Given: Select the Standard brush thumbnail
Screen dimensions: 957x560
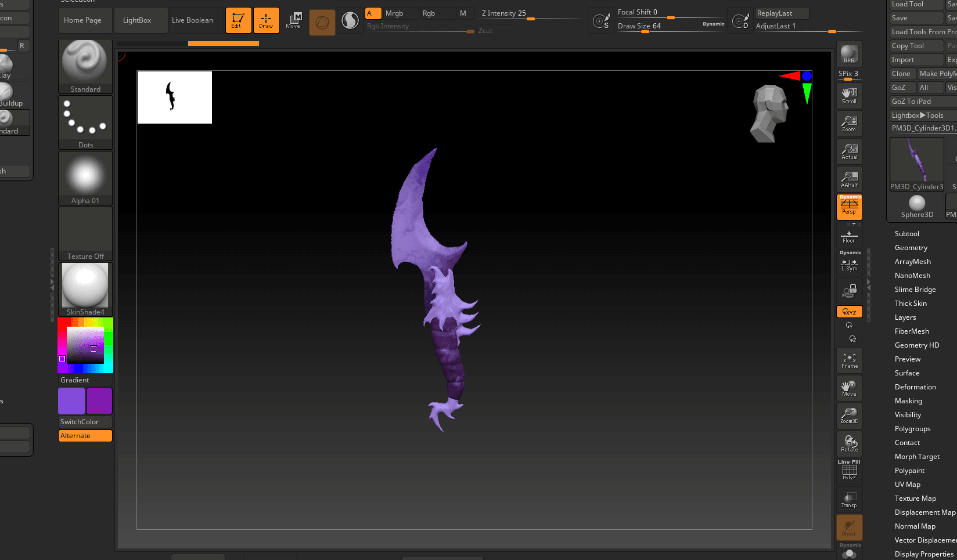Looking at the screenshot, I should tap(85, 66).
